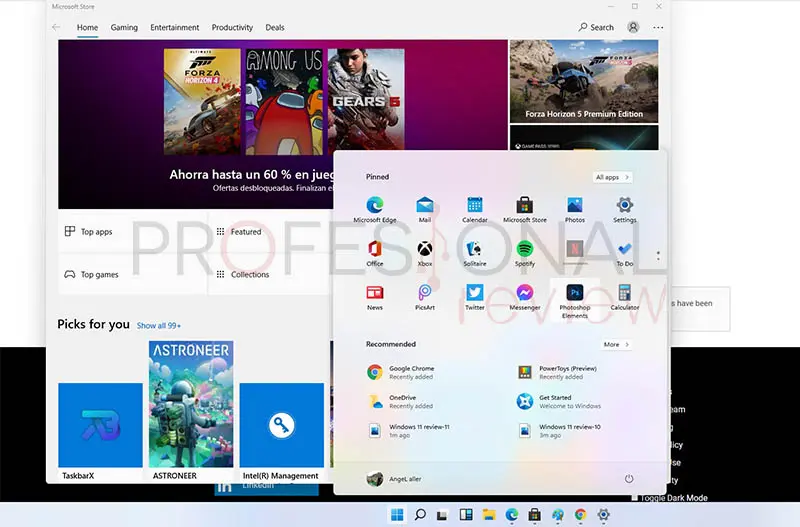The image size is (800, 527).
Task: Open Top apps category
Action: [133, 232]
